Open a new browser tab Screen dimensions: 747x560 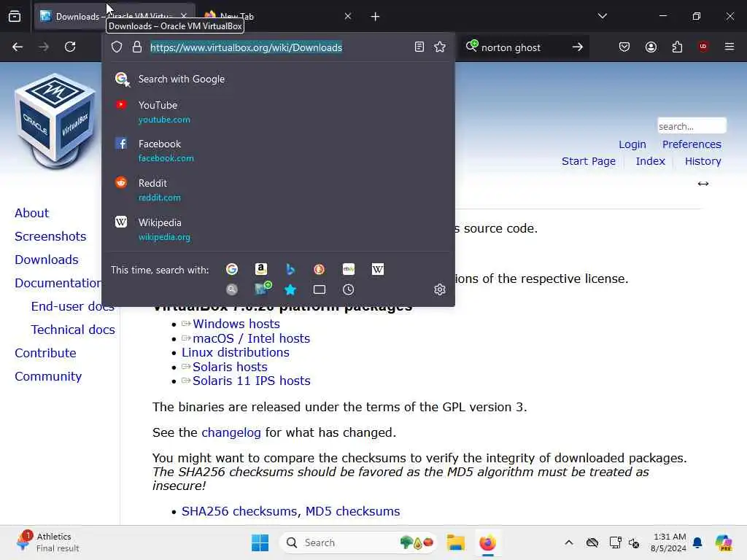pos(376,17)
